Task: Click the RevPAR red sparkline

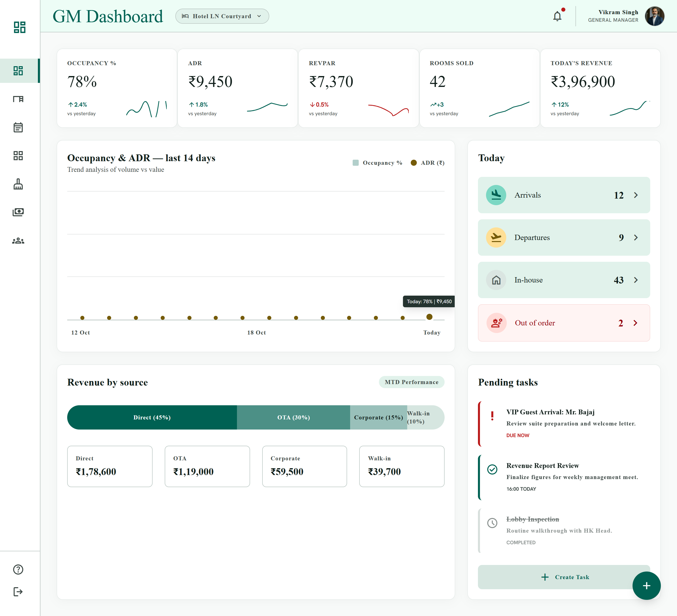Action: coord(388,110)
